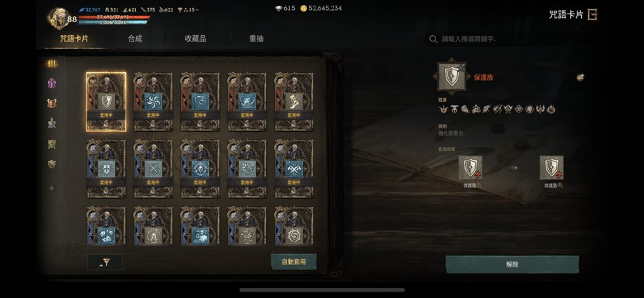Click the magnifier under the upgraded 保護盾
The height and width of the screenshot is (298, 644).
click(x=560, y=186)
